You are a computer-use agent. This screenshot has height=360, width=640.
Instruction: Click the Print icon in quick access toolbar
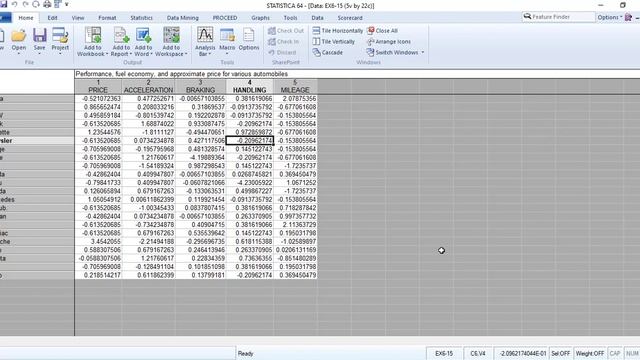coord(47,4)
